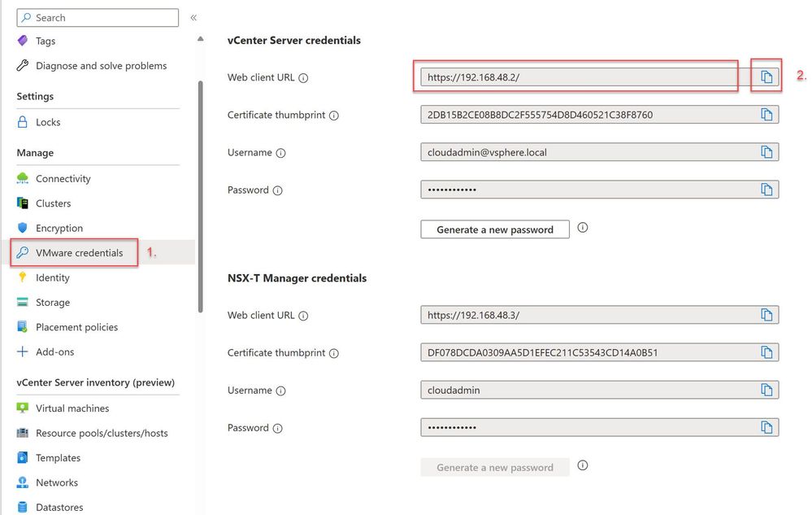This screenshot has width=812, height=515.
Task: Open the Connectivity menu item
Action: [63, 179]
